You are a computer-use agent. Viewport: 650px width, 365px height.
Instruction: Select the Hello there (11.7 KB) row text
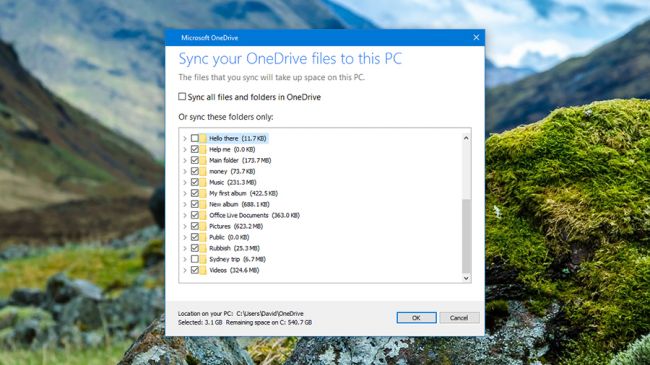pyautogui.click(x=238, y=138)
